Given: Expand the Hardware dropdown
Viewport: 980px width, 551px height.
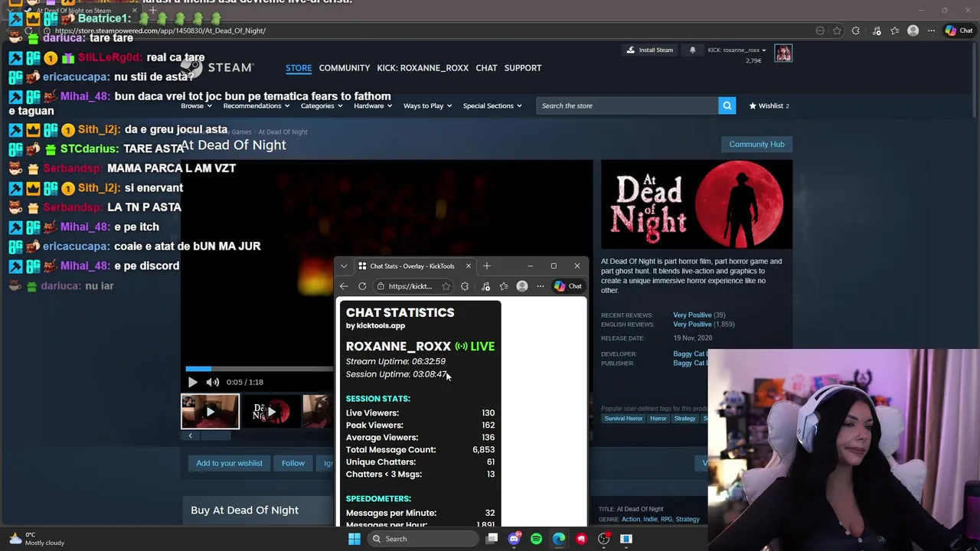Looking at the screenshot, I should point(372,106).
